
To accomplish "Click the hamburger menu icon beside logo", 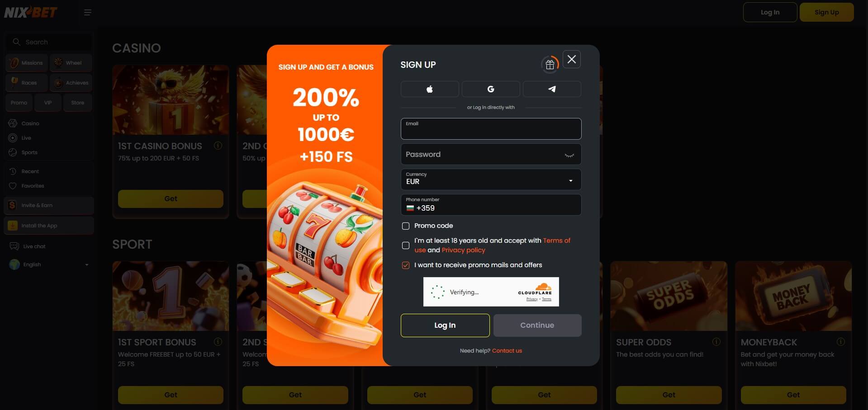I will (x=88, y=13).
